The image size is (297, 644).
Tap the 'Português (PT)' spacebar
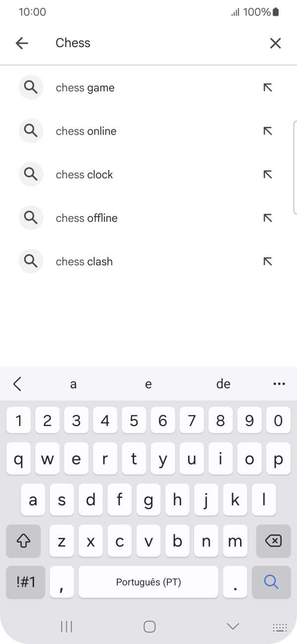pyautogui.click(x=148, y=582)
